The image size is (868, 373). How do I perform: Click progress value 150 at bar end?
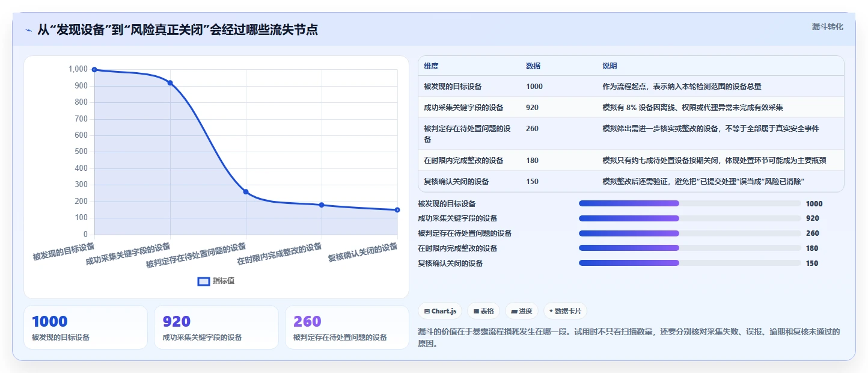[x=812, y=264]
